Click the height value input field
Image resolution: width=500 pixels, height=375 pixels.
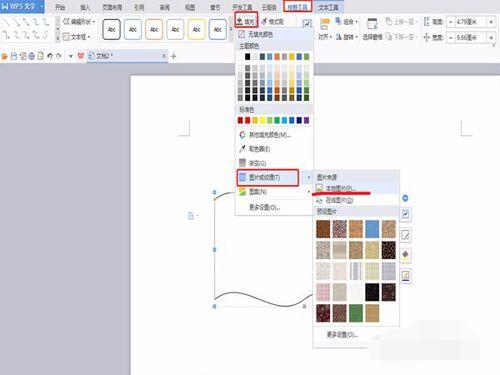[x=468, y=22]
